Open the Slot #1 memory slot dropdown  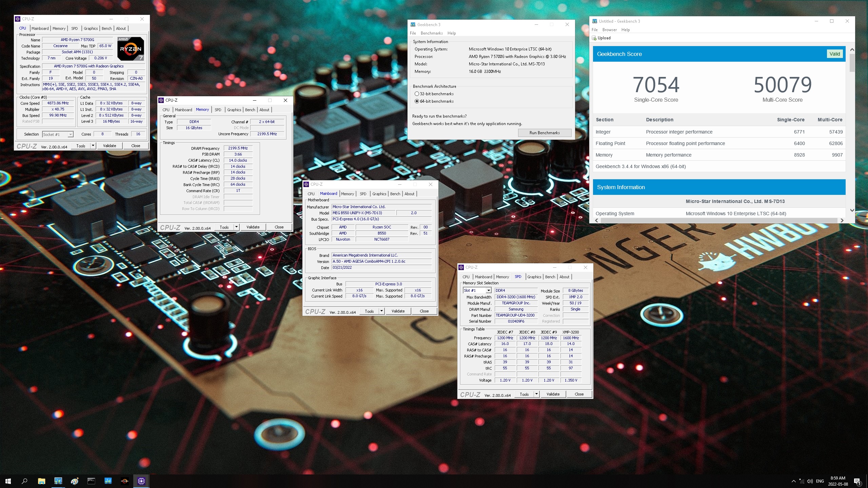tap(488, 290)
